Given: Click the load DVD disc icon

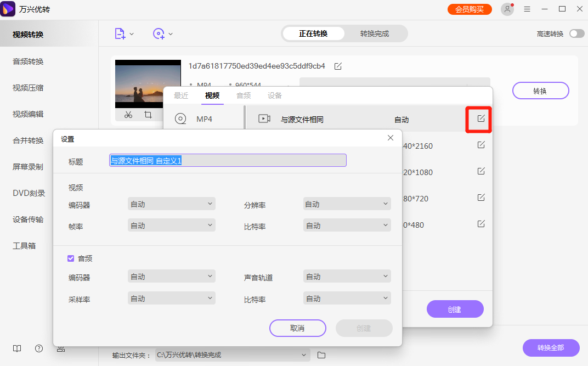Looking at the screenshot, I should (x=160, y=33).
